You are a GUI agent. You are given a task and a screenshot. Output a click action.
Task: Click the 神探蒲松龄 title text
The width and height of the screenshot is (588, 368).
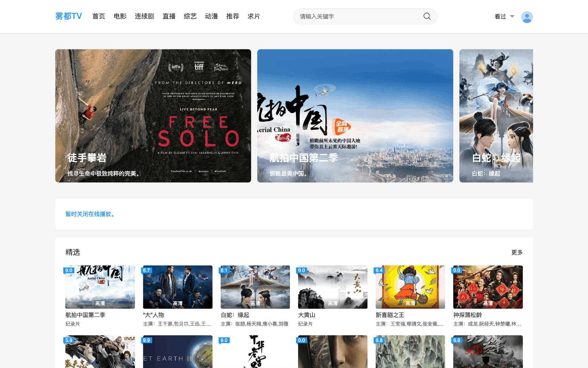pyautogui.click(x=468, y=315)
